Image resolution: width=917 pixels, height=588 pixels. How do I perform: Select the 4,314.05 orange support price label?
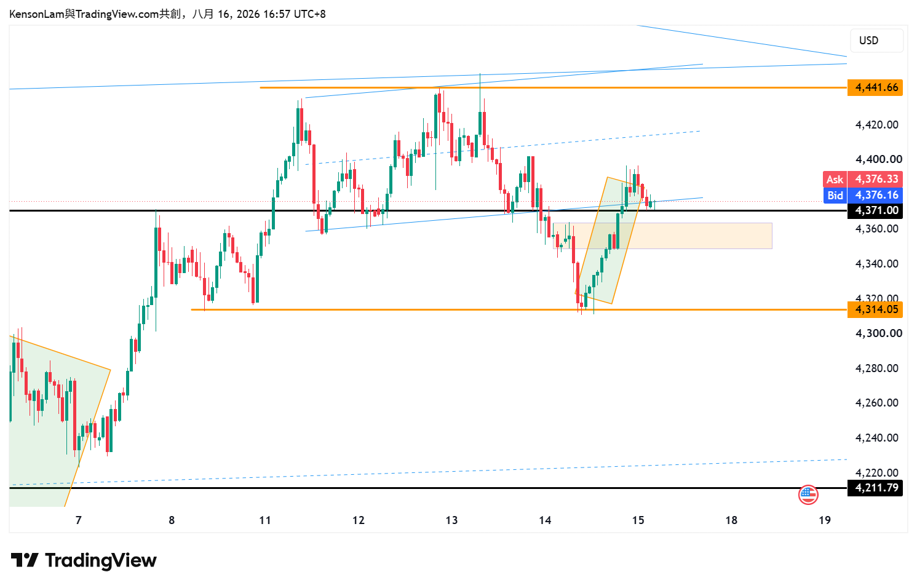pyautogui.click(x=875, y=309)
